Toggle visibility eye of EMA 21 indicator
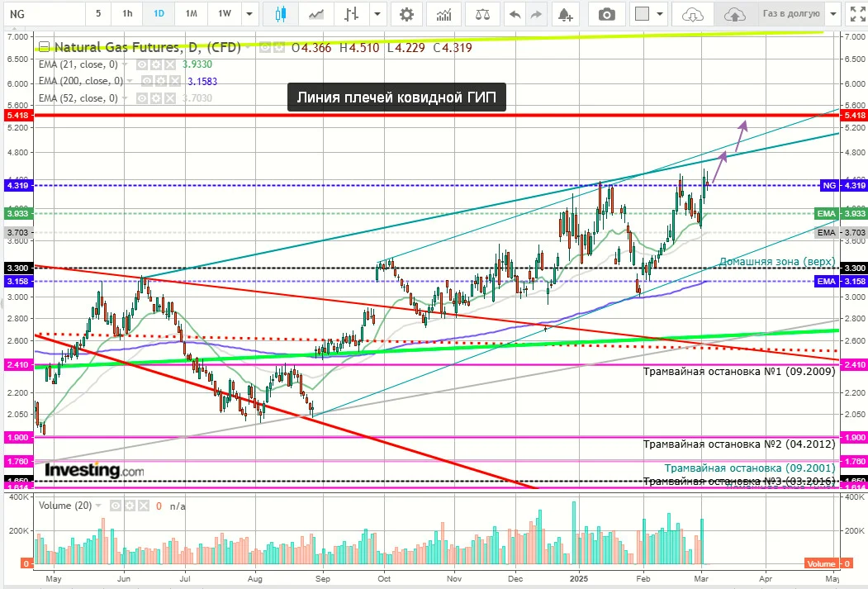 point(142,64)
